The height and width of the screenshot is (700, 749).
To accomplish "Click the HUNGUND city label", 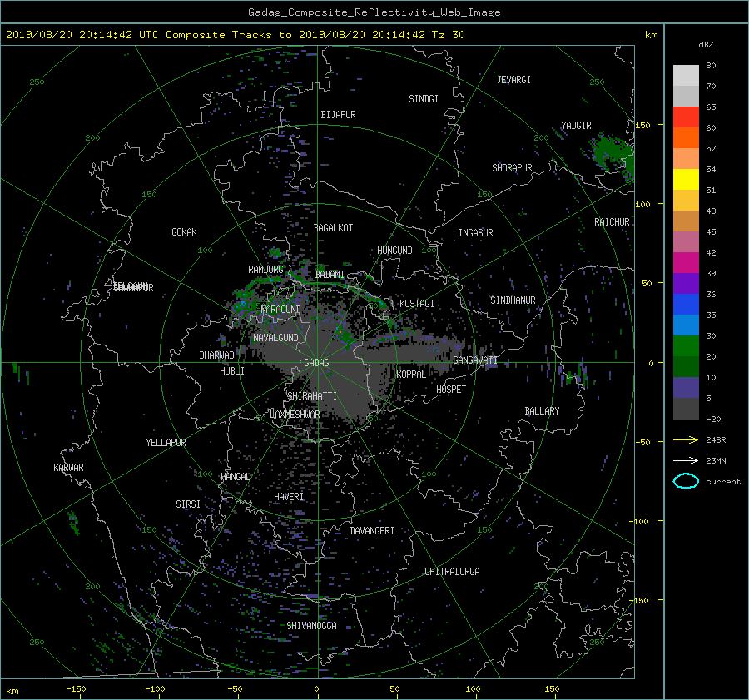I will (394, 251).
